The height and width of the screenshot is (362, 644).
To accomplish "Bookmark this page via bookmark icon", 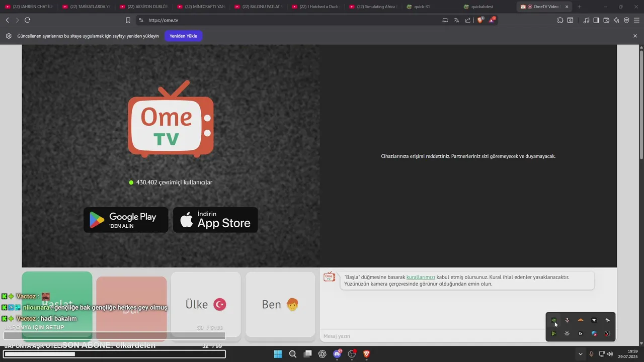I will tap(128, 20).
